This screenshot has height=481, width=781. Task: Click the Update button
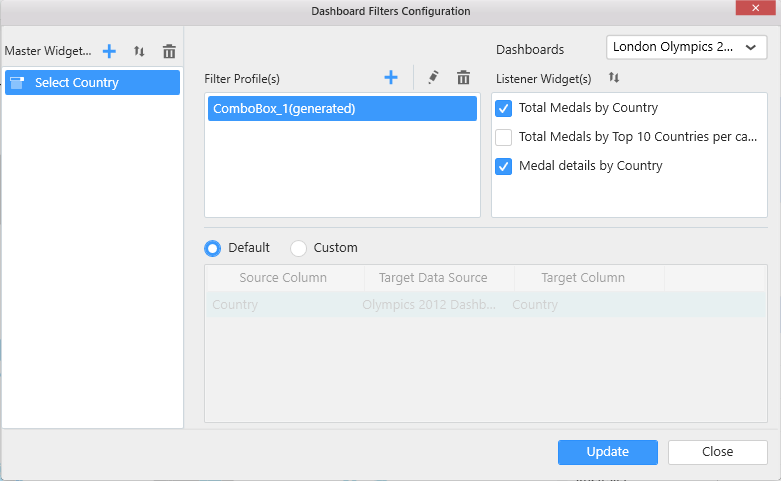tap(607, 452)
